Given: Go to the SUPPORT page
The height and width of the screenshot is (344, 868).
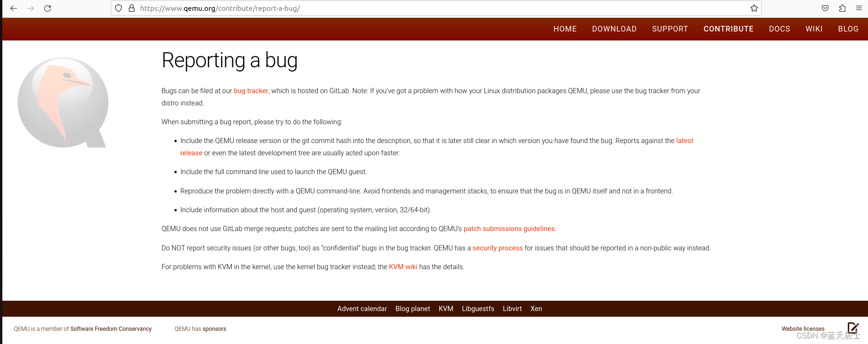Looking at the screenshot, I should click(x=670, y=29).
